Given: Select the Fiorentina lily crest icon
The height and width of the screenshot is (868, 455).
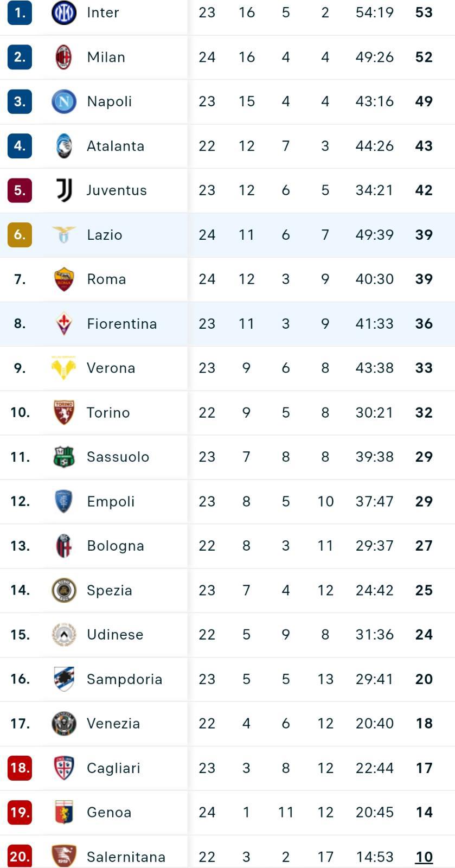Looking at the screenshot, I should (x=64, y=324).
